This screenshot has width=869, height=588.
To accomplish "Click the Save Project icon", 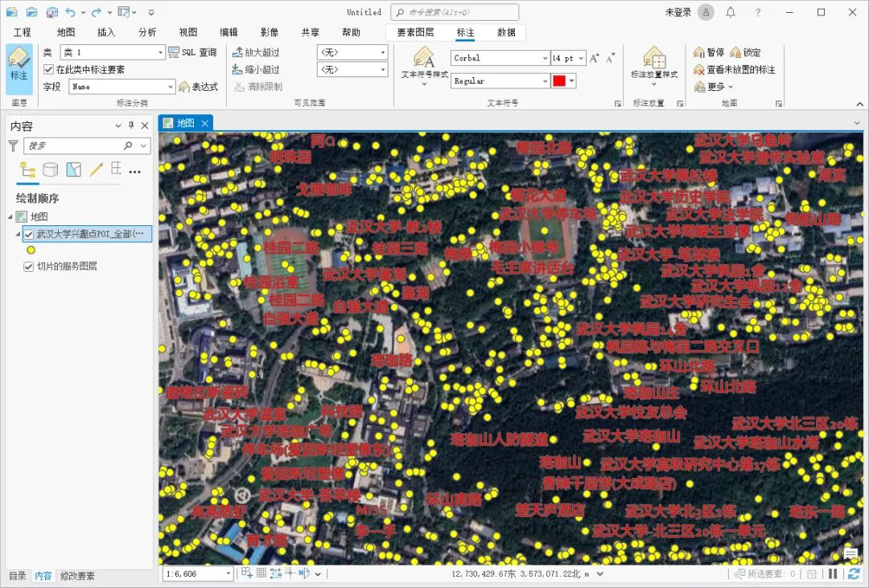I will pos(51,12).
